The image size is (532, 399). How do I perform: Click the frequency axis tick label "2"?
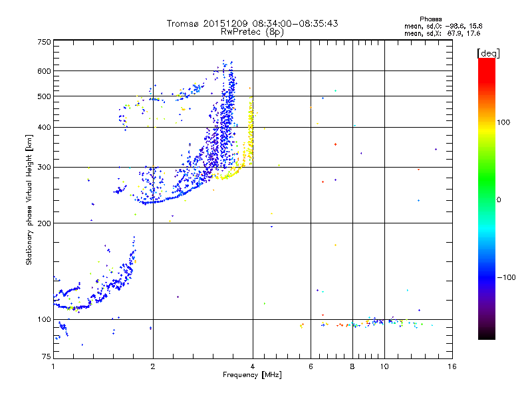[x=153, y=366]
